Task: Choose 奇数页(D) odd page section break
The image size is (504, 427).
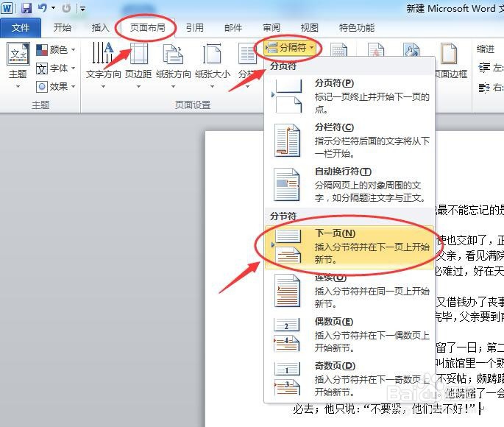Action: (349, 378)
